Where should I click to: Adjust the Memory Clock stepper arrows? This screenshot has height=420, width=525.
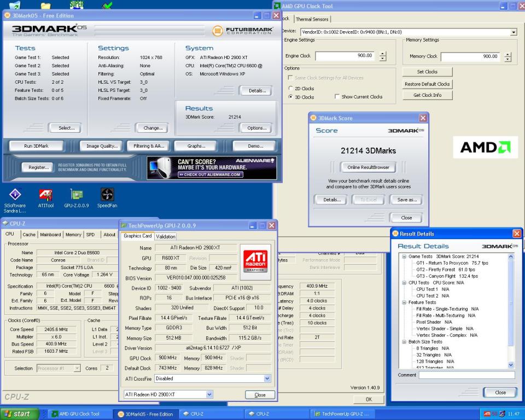coord(508,57)
